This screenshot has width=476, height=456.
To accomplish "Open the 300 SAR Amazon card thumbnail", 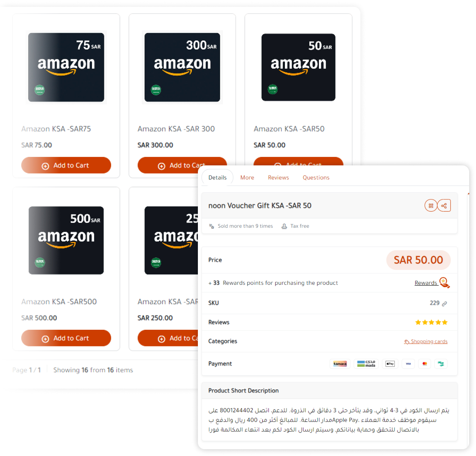I will (182, 67).
